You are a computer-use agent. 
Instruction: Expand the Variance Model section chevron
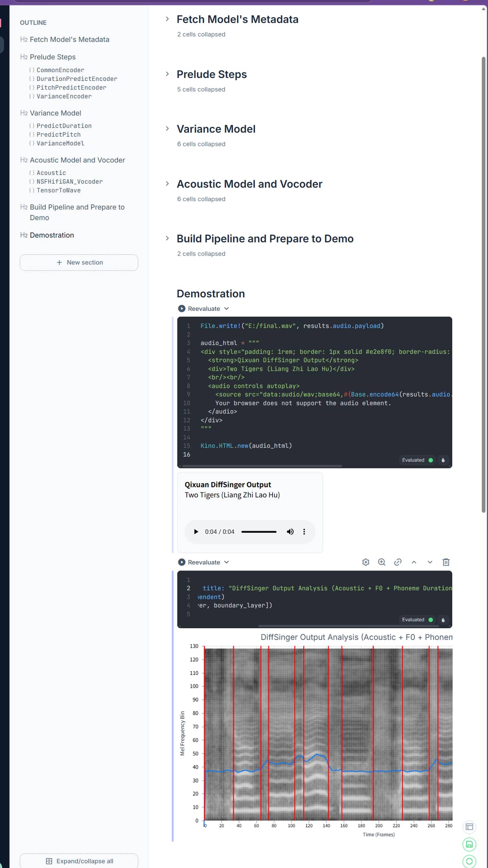167,129
